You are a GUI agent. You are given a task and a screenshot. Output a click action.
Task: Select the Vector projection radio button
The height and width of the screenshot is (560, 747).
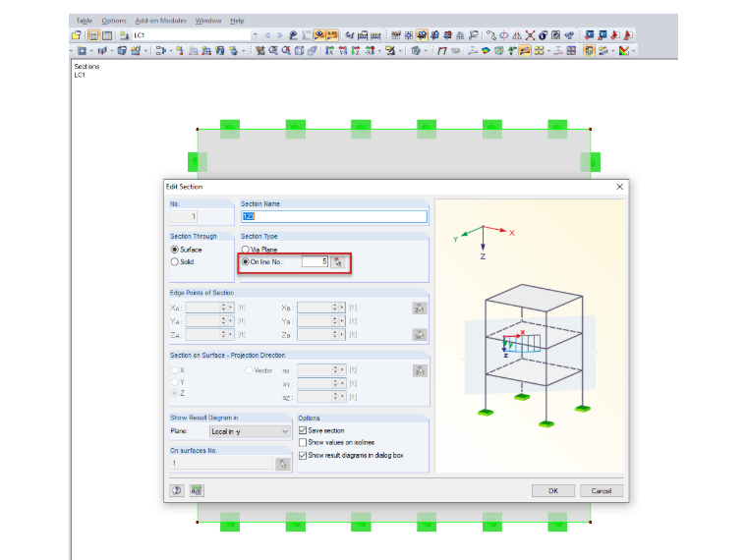(249, 370)
